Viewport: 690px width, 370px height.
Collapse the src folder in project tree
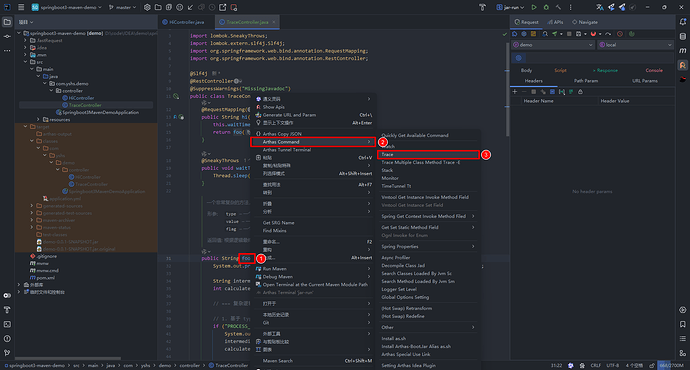26,62
